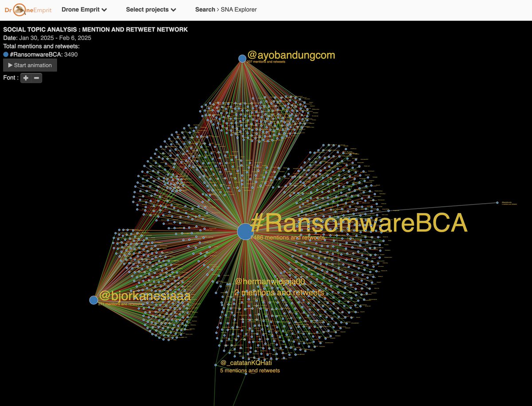Click the Font increase plus icon
532x406 pixels.
[25, 78]
